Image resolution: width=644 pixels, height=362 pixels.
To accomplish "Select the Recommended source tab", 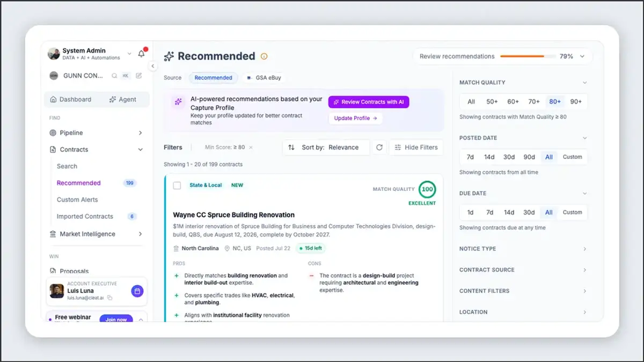I will click(213, 78).
